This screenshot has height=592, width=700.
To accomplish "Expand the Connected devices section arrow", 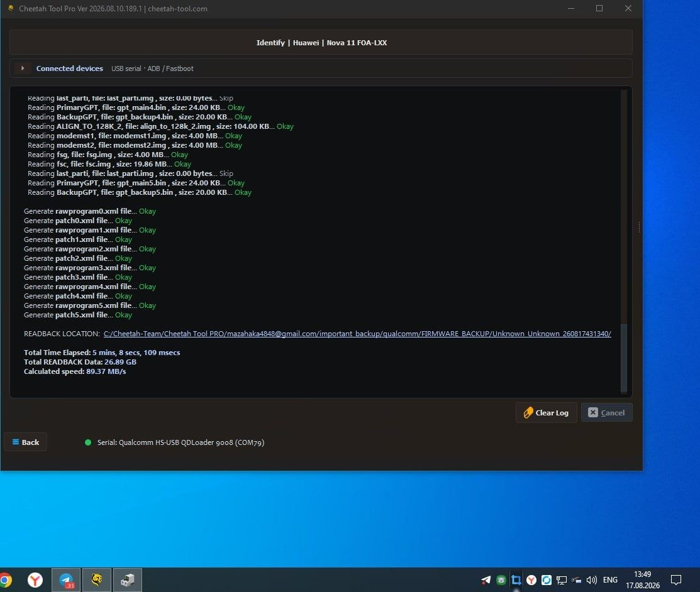I will tap(22, 69).
